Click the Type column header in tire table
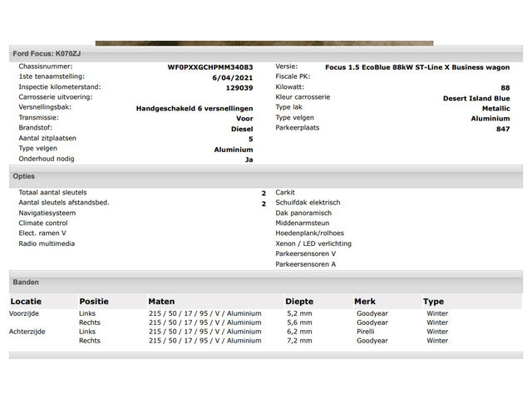 tap(433, 302)
